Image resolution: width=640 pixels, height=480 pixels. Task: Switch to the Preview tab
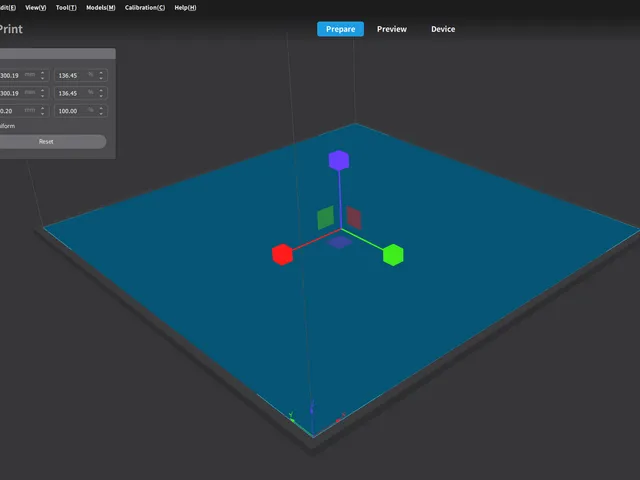[392, 29]
